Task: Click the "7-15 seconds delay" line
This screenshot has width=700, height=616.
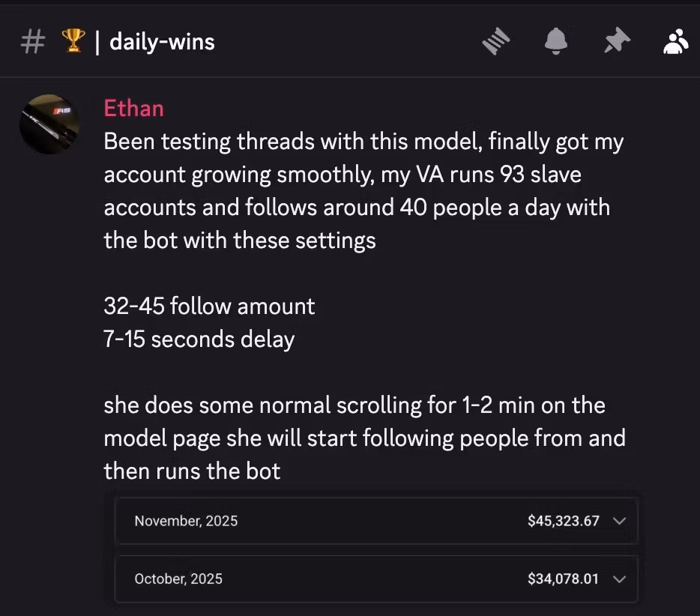Action: tap(199, 339)
